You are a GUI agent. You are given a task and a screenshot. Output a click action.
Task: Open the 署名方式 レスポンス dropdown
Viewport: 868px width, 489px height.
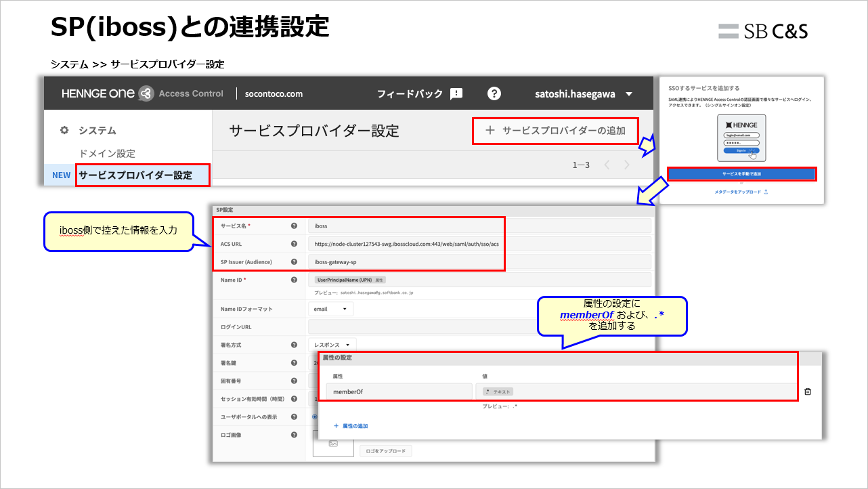point(330,344)
